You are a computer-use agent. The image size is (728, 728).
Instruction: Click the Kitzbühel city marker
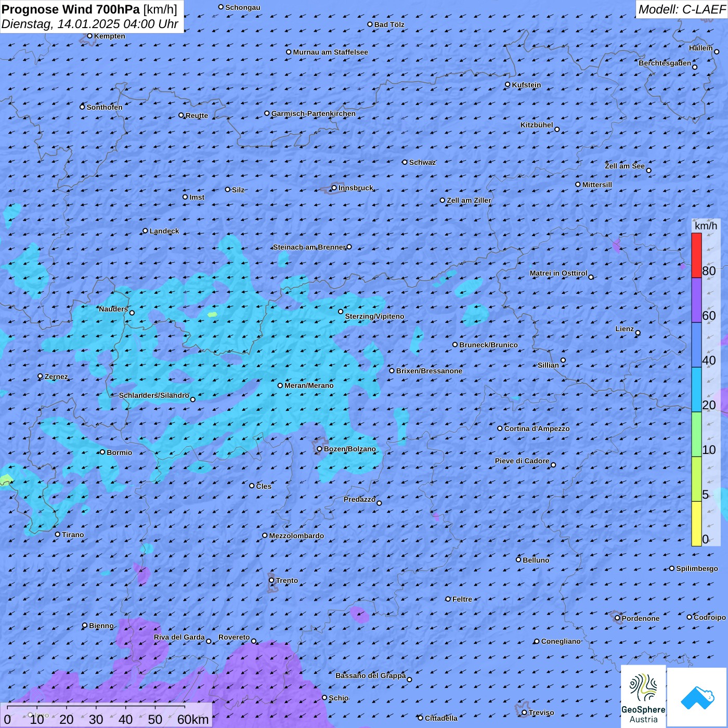(x=557, y=129)
